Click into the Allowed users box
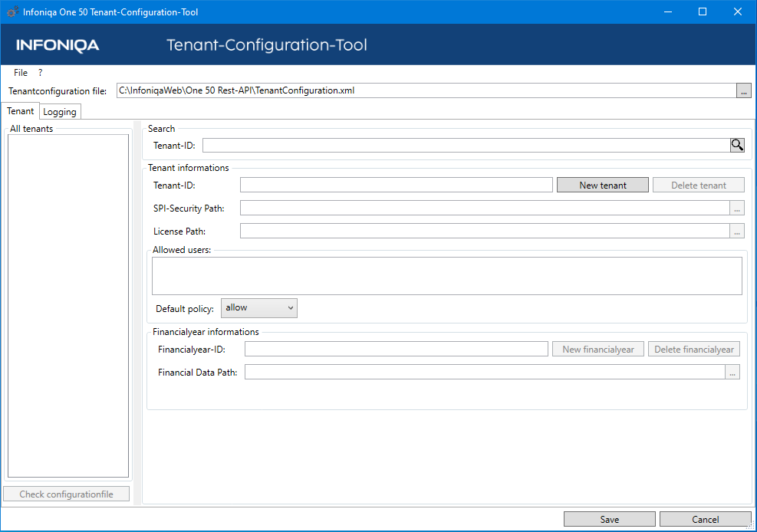The width and height of the screenshot is (757, 532). pos(447,276)
